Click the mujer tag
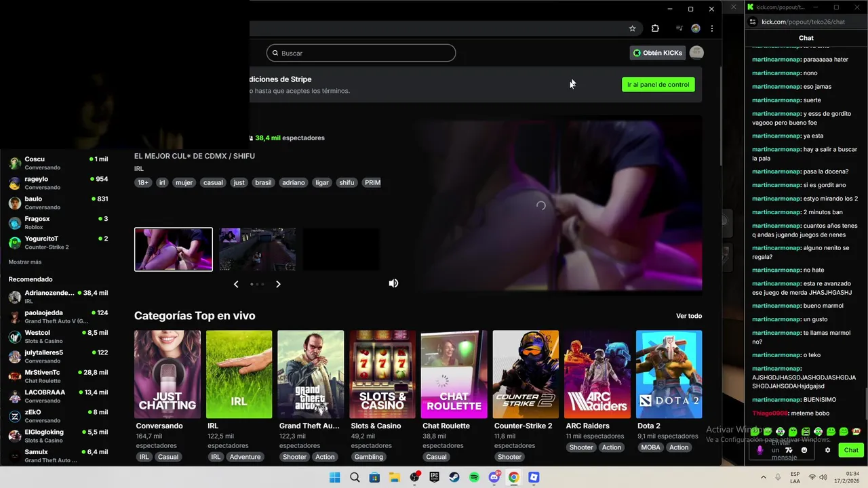This screenshot has height=488, width=868. (x=184, y=182)
